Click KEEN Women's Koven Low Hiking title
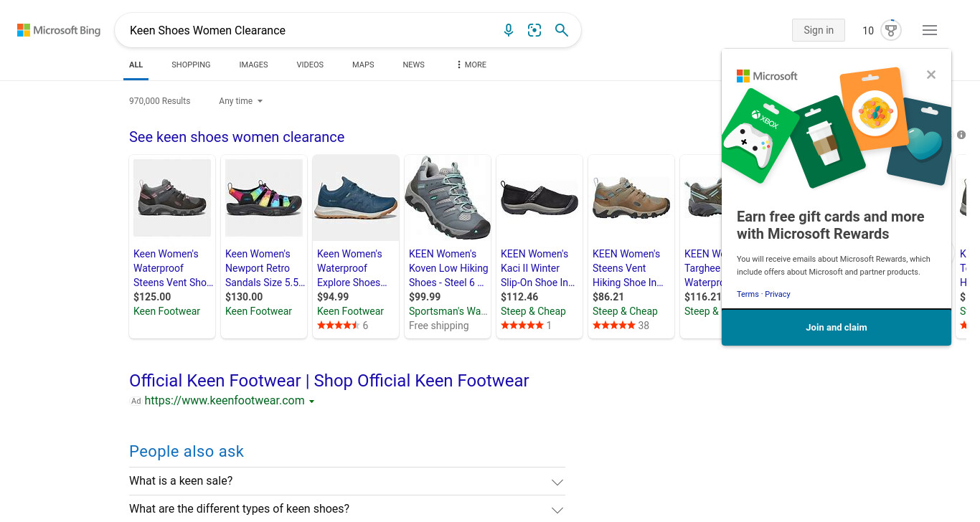Viewport: 980px width, 522px height. coord(448,268)
